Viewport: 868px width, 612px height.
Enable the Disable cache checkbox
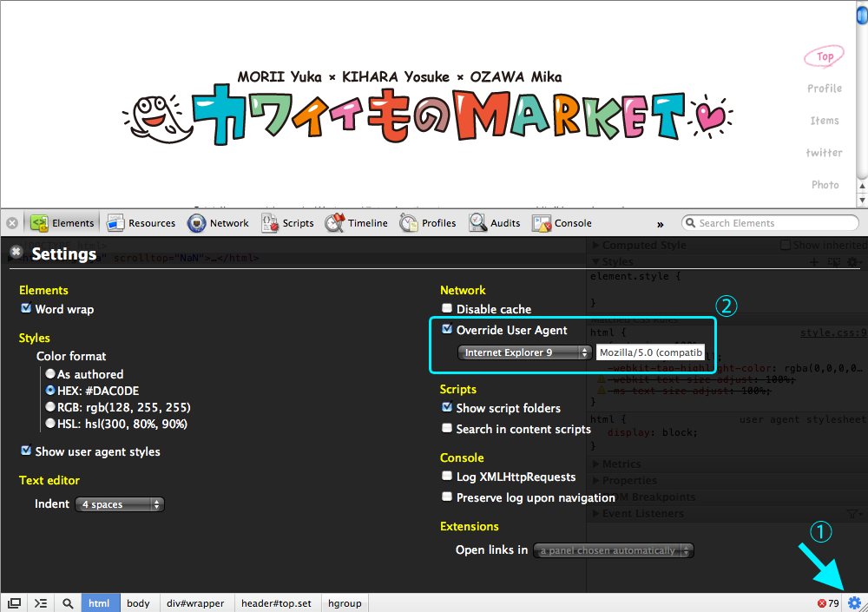point(447,308)
